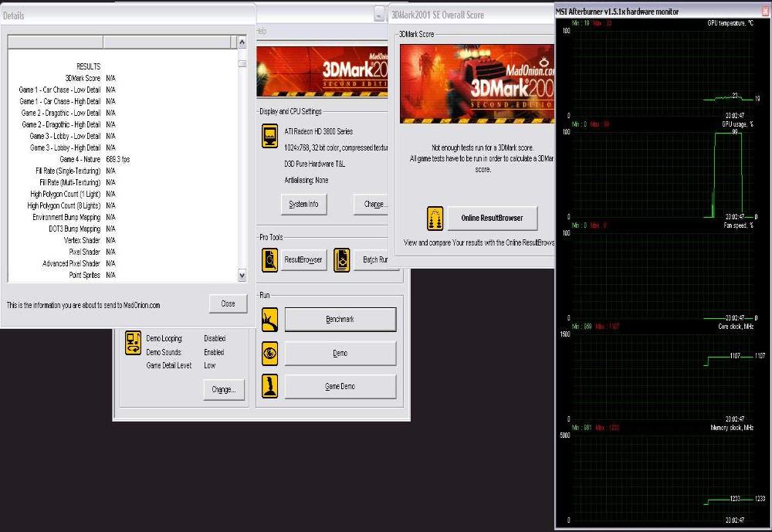Open the ResultBrowser button
Viewport: 772px width, 532px height.
(x=303, y=259)
